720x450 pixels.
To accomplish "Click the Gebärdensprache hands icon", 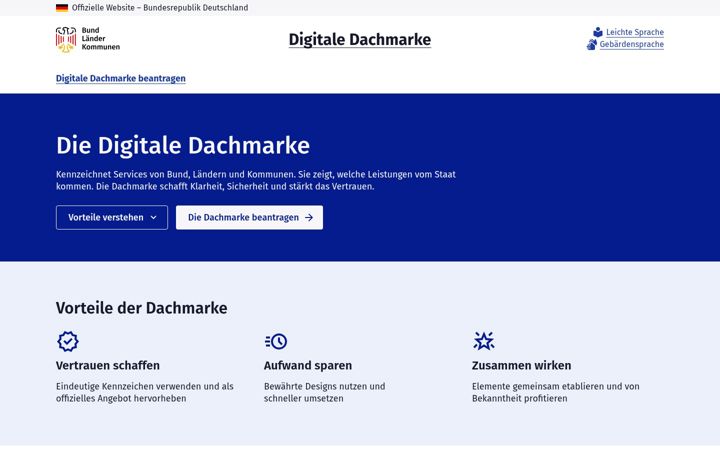I will (592, 44).
